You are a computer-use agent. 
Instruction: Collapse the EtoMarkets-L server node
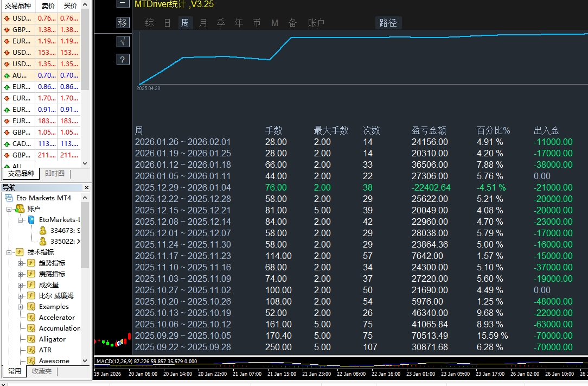(x=20, y=220)
